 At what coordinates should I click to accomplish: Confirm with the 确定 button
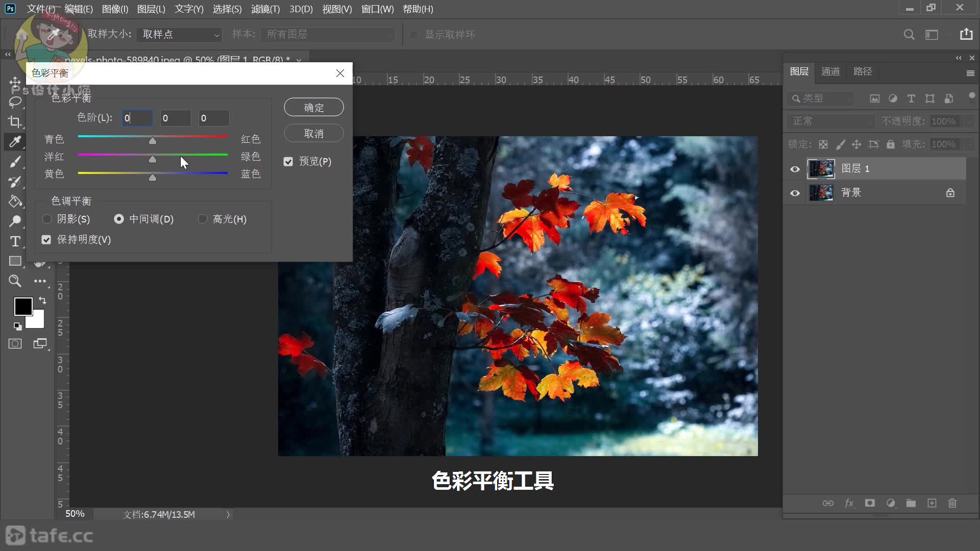coord(314,107)
